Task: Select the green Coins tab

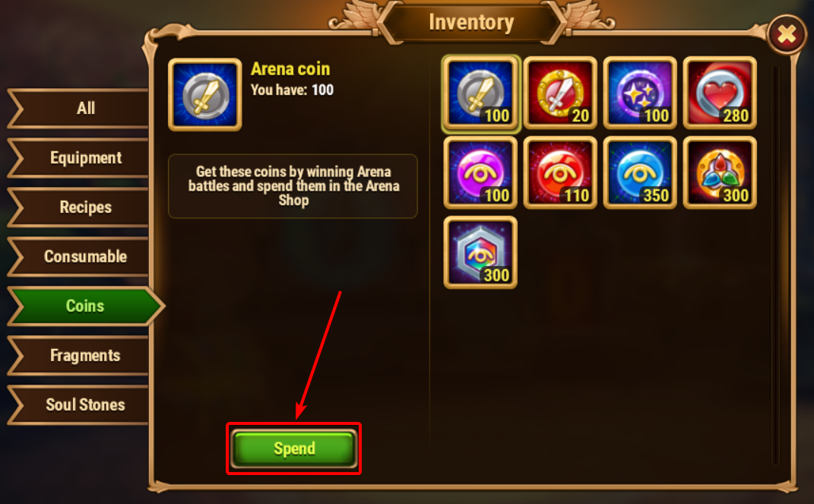Action: click(86, 306)
